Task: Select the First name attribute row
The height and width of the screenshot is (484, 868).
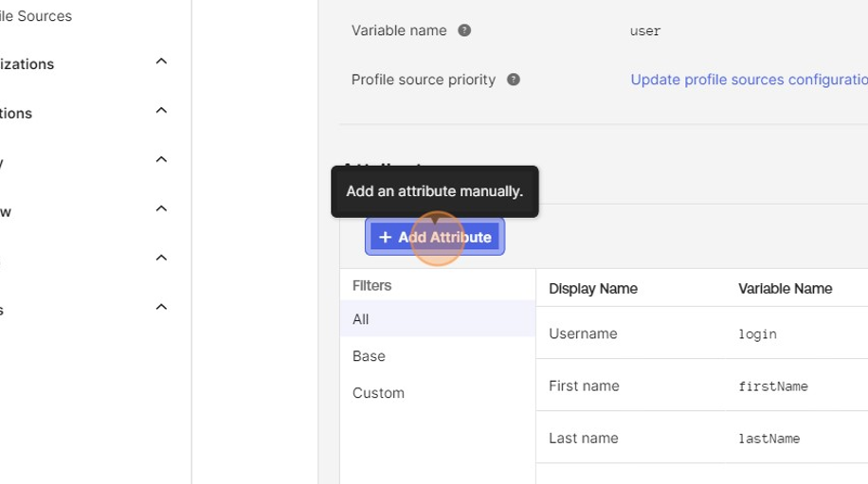Action: [x=702, y=385]
